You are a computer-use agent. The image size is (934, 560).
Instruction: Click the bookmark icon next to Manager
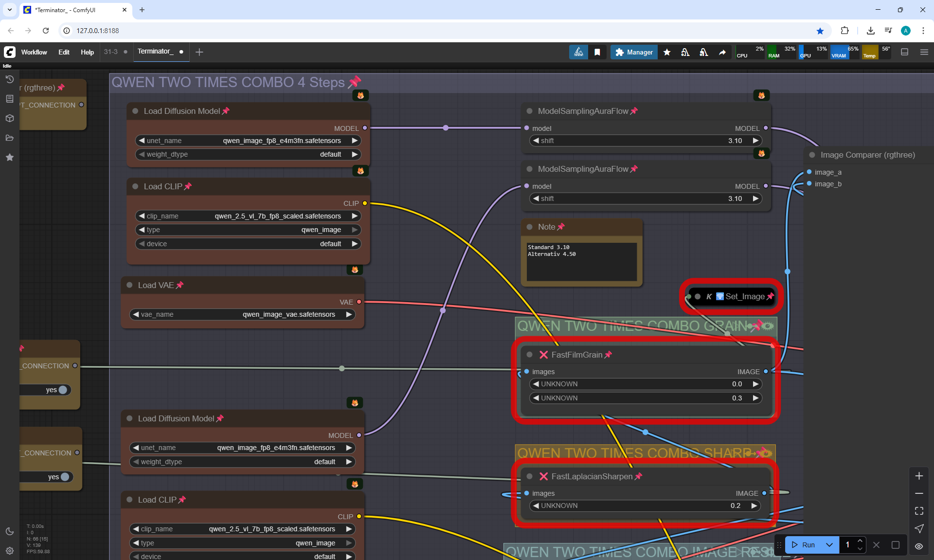click(597, 52)
